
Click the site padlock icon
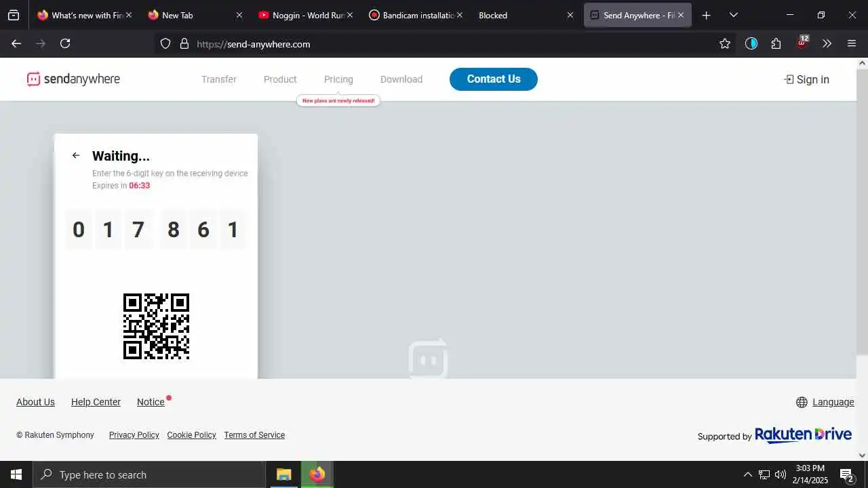point(184,43)
